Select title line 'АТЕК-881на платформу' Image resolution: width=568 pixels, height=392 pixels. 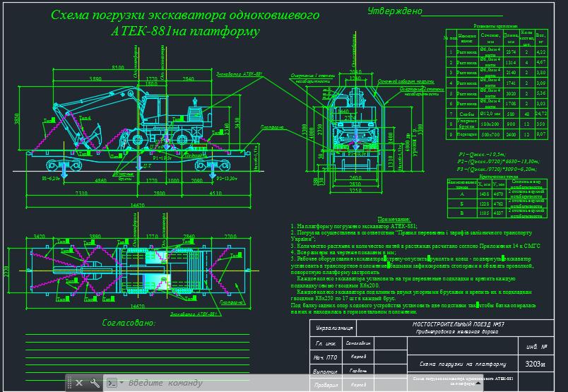(185, 31)
